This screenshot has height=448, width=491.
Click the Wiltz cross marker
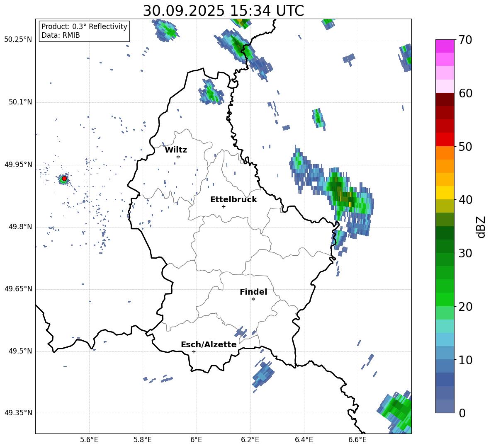point(178,157)
